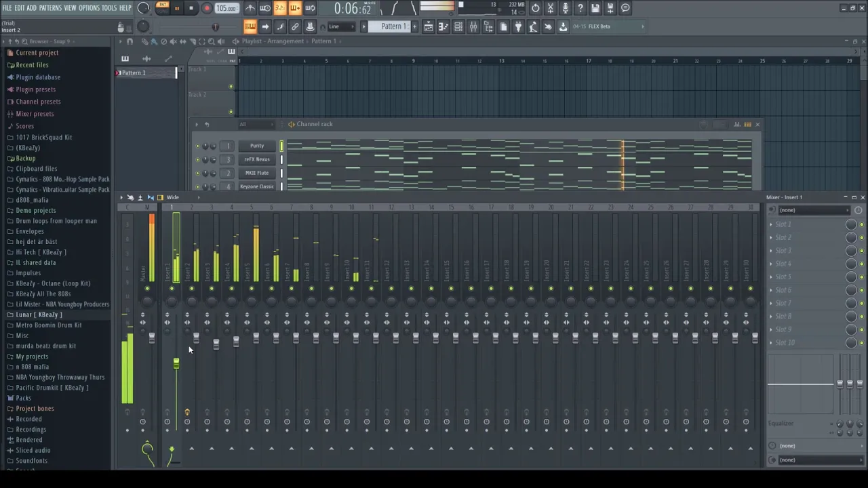Open project picker pages icon
Image resolution: width=868 pixels, height=488 pixels.
503,26
